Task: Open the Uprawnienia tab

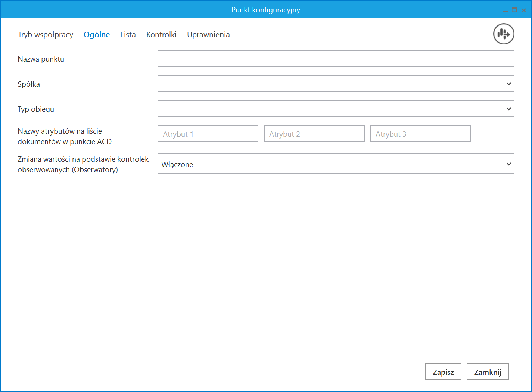Action: tap(208, 35)
